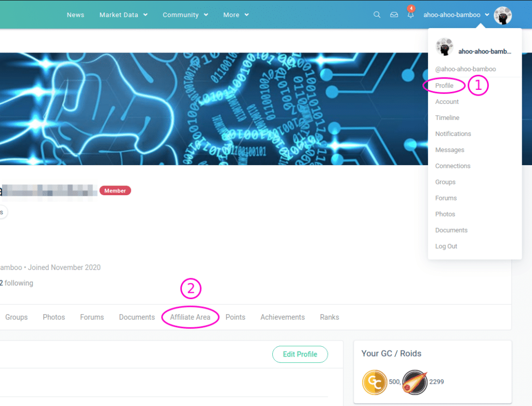
Task: Open Notifications in the user menu
Action: point(453,134)
